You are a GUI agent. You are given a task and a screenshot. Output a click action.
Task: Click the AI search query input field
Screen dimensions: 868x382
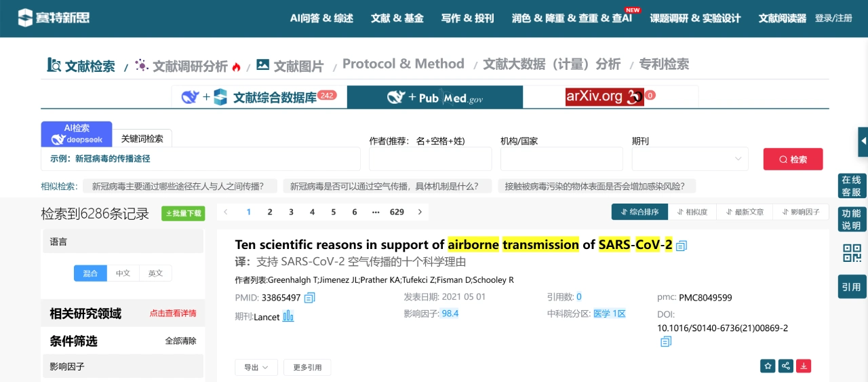point(201,159)
